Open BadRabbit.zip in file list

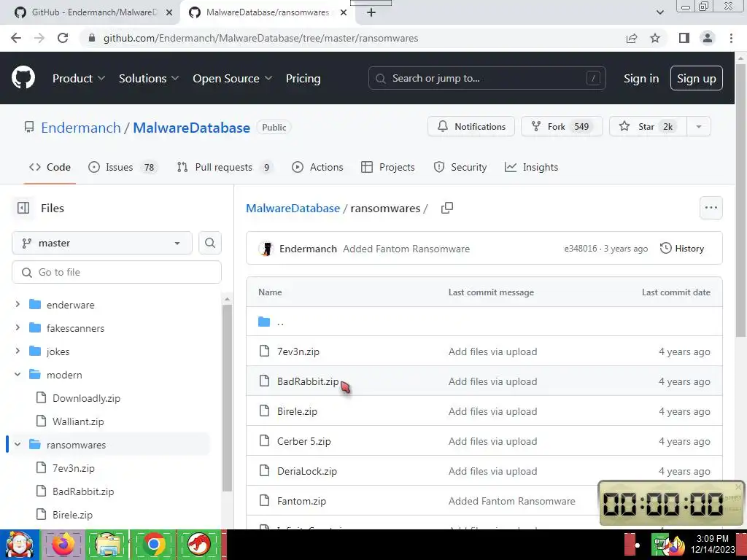tap(308, 381)
